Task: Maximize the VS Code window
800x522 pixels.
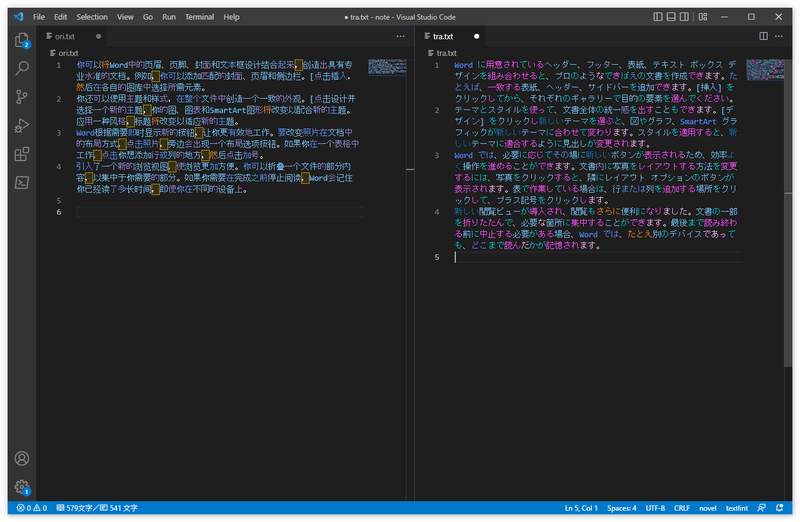Action: click(751, 17)
